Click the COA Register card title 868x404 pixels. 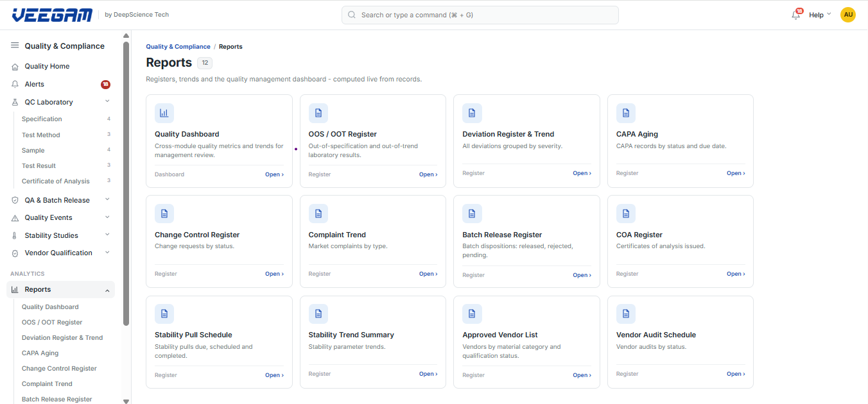[639, 235]
